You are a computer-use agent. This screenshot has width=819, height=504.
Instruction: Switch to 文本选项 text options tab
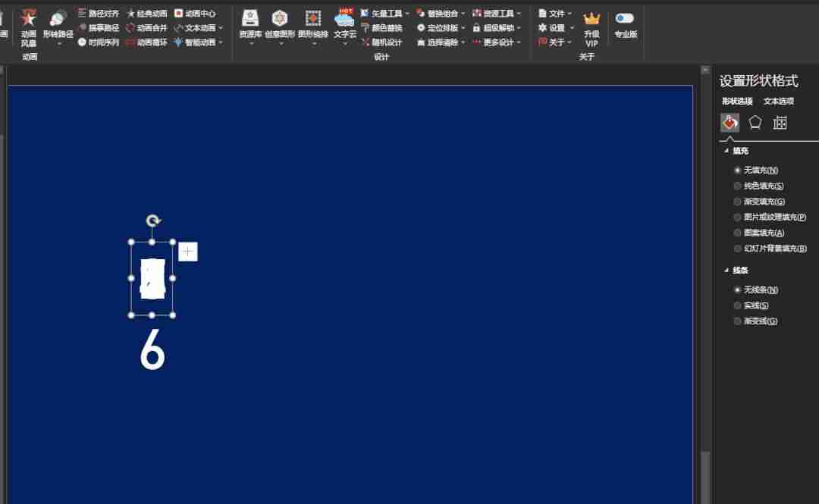click(778, 102)
